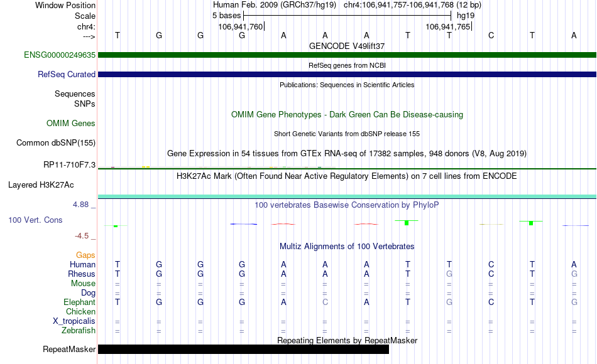
Task: Click the 100 Vert. Cons label
Action: pos(35,220)
